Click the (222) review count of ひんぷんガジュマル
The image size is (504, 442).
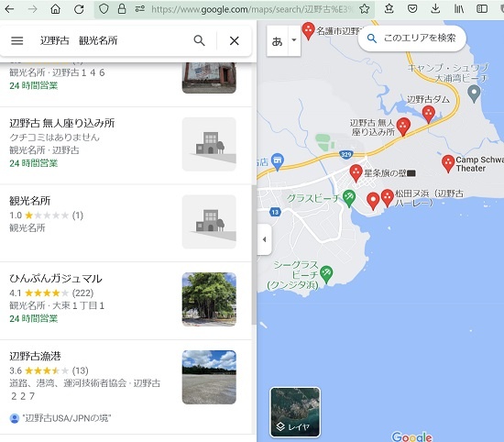click(82, 293)
